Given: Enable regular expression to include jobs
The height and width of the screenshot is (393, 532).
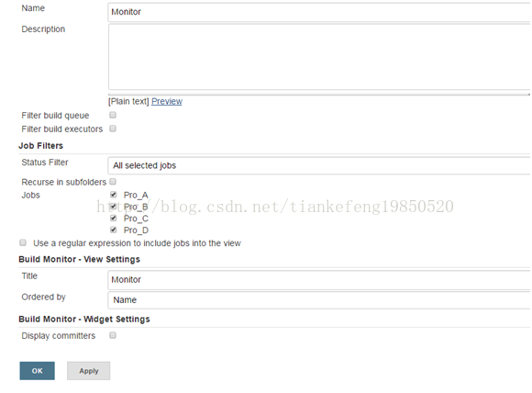Looking at the screenshot, I should (23, 242).
